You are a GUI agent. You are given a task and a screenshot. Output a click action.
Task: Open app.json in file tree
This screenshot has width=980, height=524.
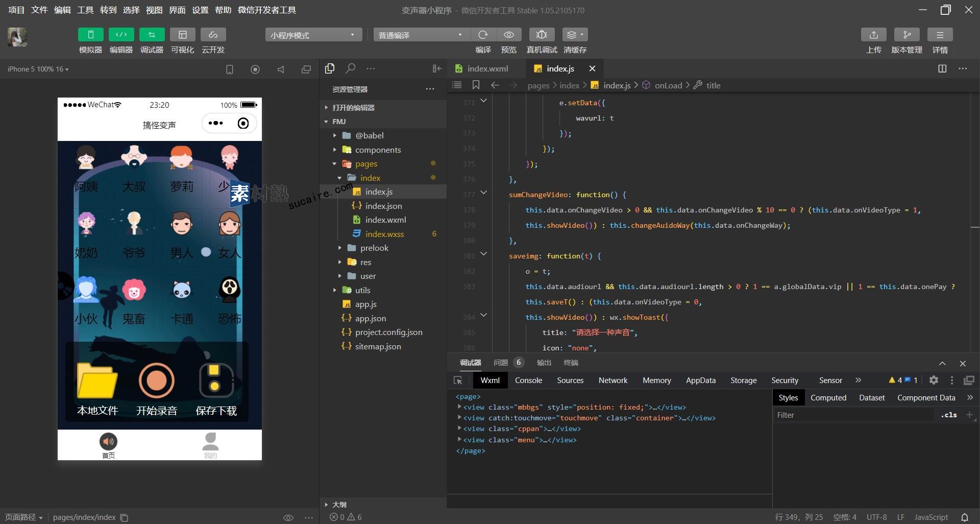[383, 318]
